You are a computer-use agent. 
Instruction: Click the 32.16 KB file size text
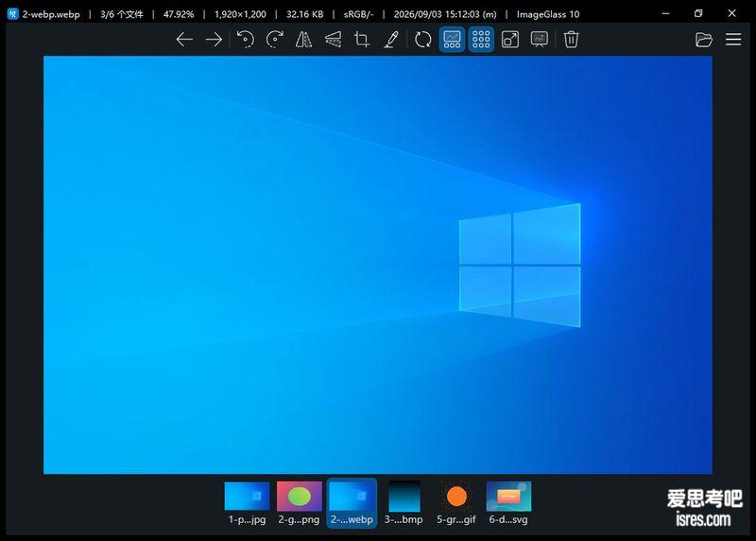[x=304, y=14]
